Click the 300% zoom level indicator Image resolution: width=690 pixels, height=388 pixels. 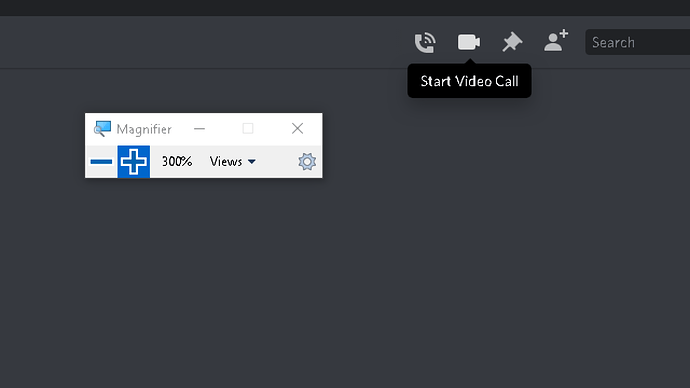pyautogui.click(x=177, y=161)
